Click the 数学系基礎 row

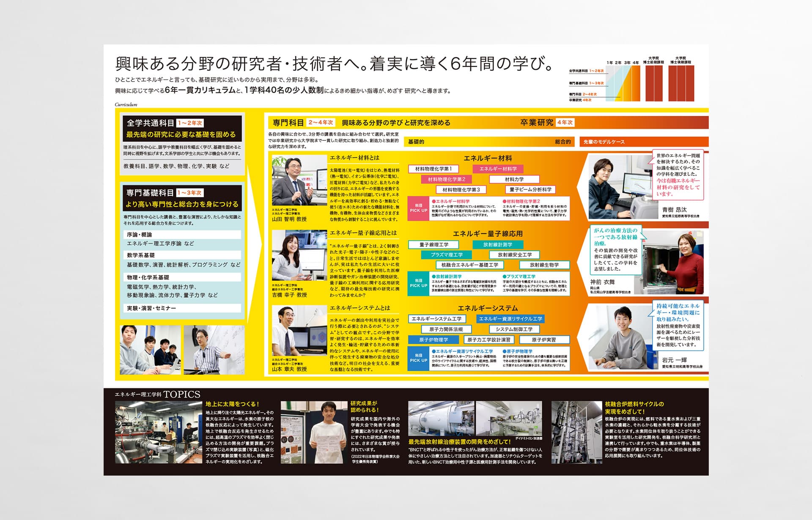[182, 255]
